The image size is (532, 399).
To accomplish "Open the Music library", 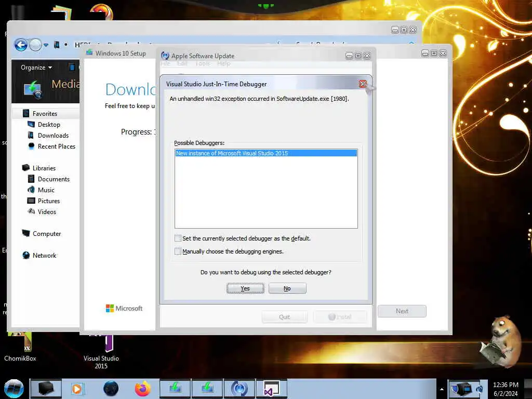I will [46, 190].
